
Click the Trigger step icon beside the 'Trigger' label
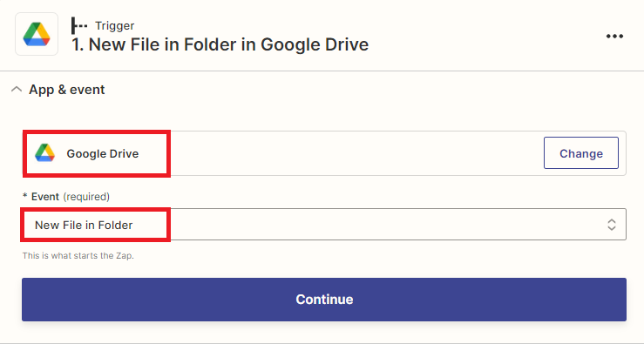click(78, 25)
